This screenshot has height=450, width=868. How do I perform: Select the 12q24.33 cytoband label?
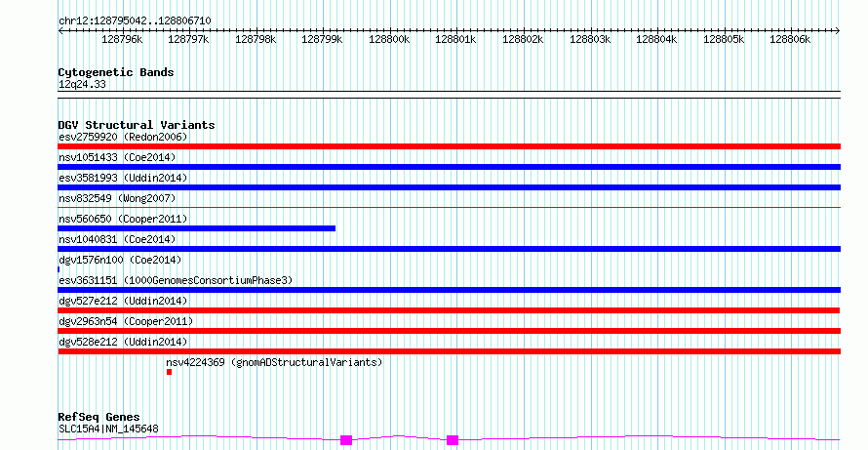(82, 85)
